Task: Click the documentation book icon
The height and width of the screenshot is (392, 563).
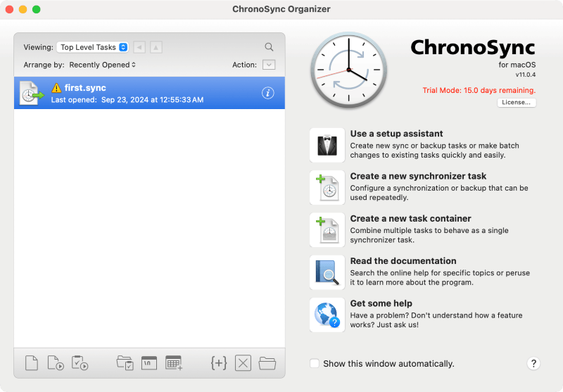Action: coord(327,272)
